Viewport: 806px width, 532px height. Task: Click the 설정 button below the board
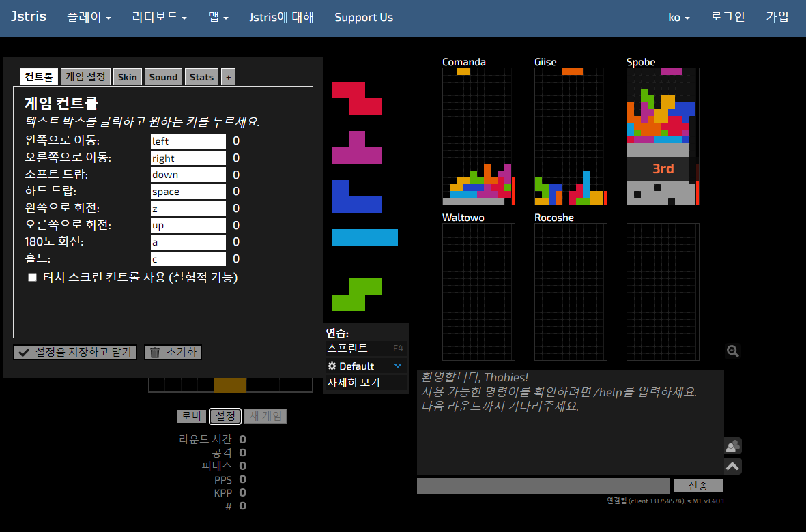pos(225,416)
